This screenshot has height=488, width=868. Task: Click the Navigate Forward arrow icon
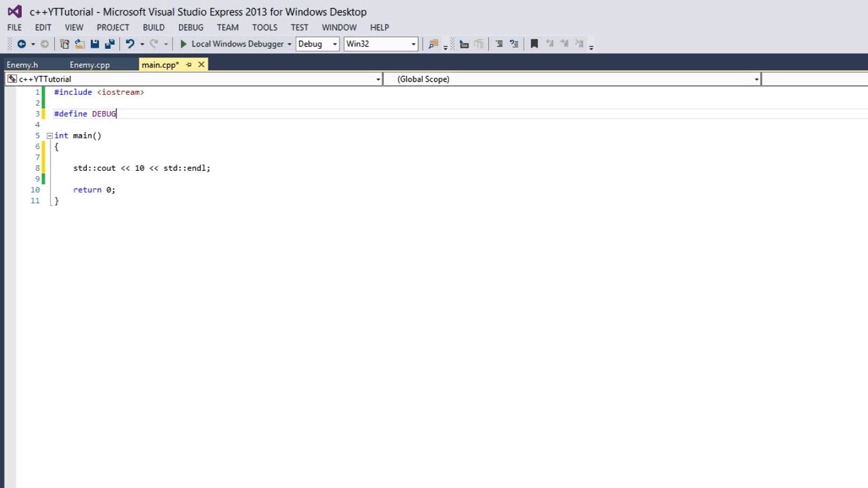tap(45, 44)
